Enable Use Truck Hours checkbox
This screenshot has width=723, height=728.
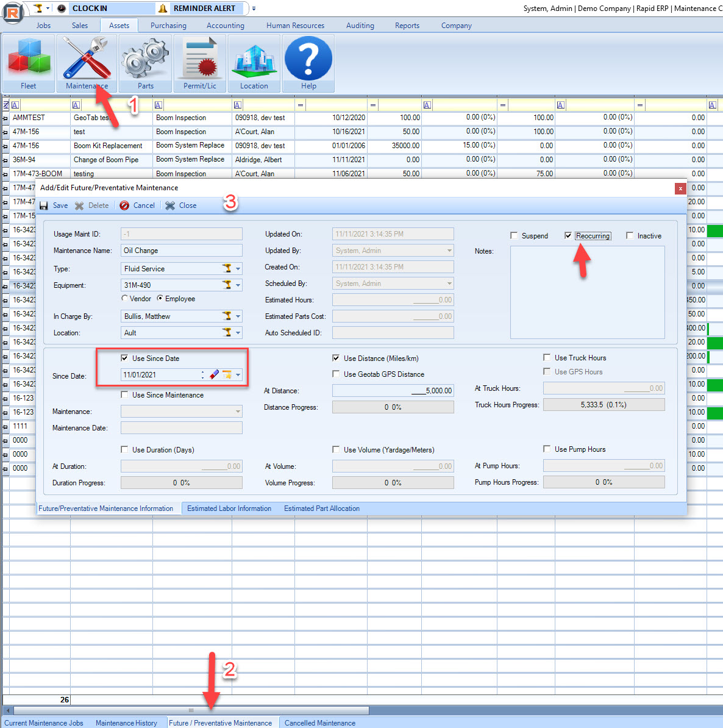[547, 357]
